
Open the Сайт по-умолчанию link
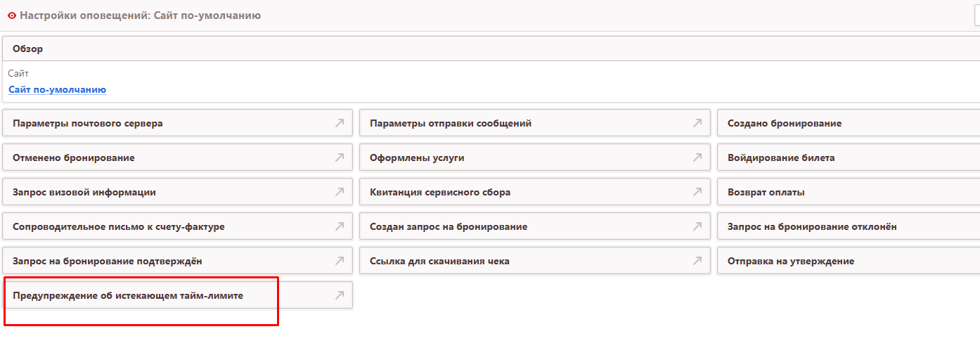[x=57, y=89]
